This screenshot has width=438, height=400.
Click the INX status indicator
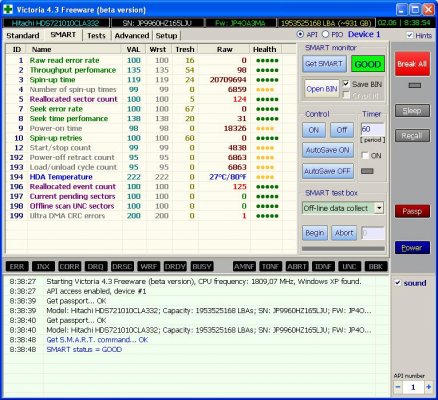pos(43,266)
